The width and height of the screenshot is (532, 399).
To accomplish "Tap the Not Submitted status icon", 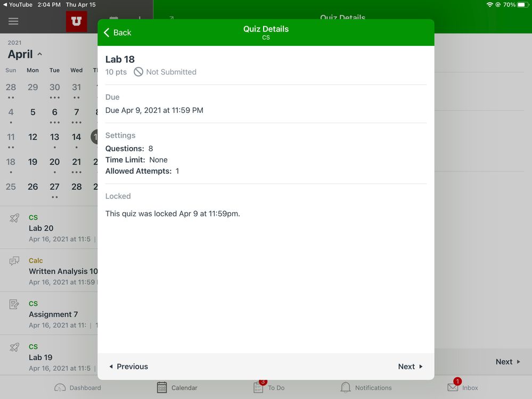I will pyautogui.click(x=138, y=72).
